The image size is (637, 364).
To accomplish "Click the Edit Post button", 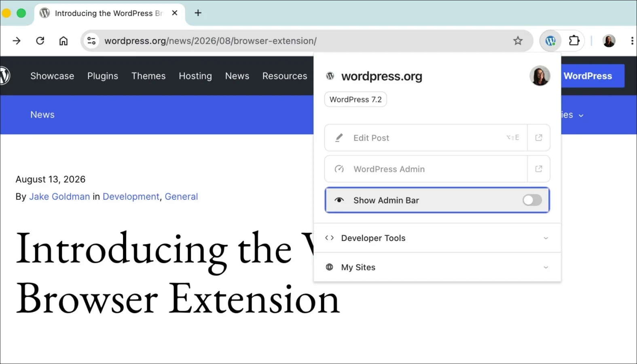I will (x=426, y=138).
